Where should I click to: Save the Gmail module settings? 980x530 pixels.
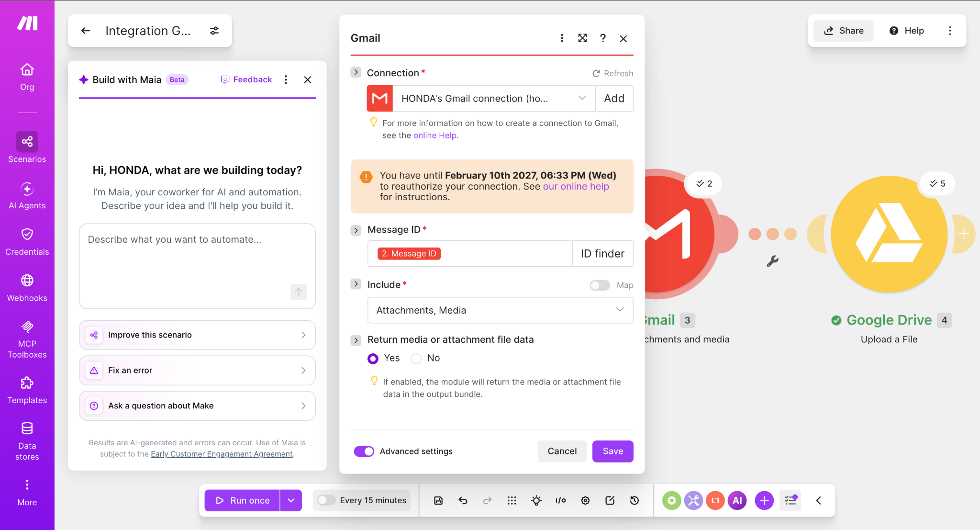click(x=612, y=451)
